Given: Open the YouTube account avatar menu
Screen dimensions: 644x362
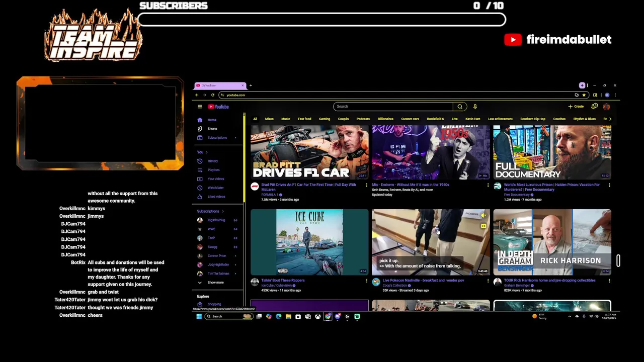Looking at the screenshot, I should [x=606, y=107].
